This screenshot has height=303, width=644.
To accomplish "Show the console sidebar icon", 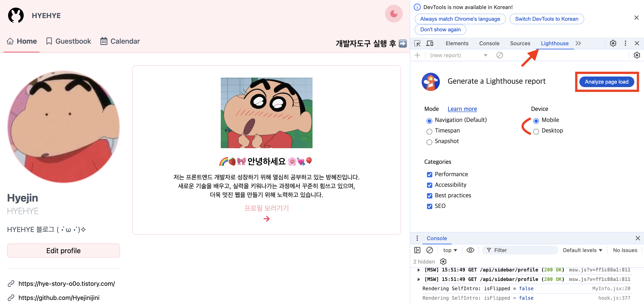I will (417, 250).
